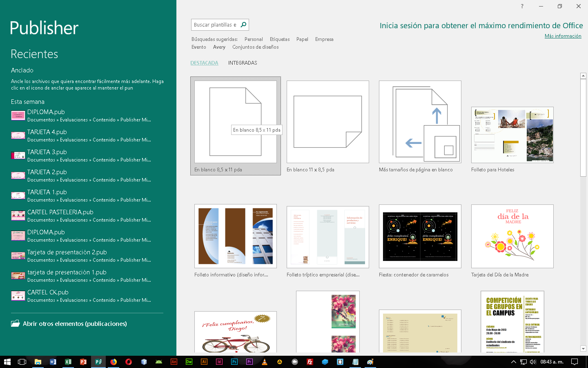Open Firefox from the taskbar
The width and height of the screenshot is (588, 368).
point(113,362)
